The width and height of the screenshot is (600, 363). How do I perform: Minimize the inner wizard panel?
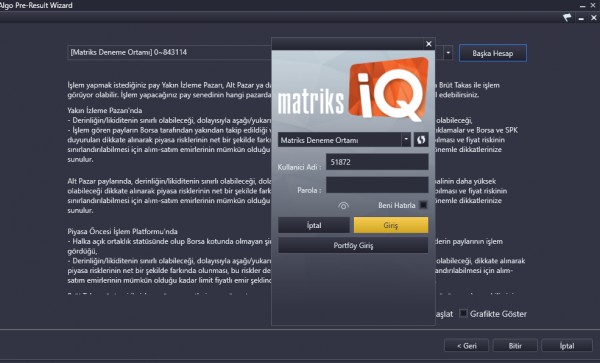click(581, 18)
